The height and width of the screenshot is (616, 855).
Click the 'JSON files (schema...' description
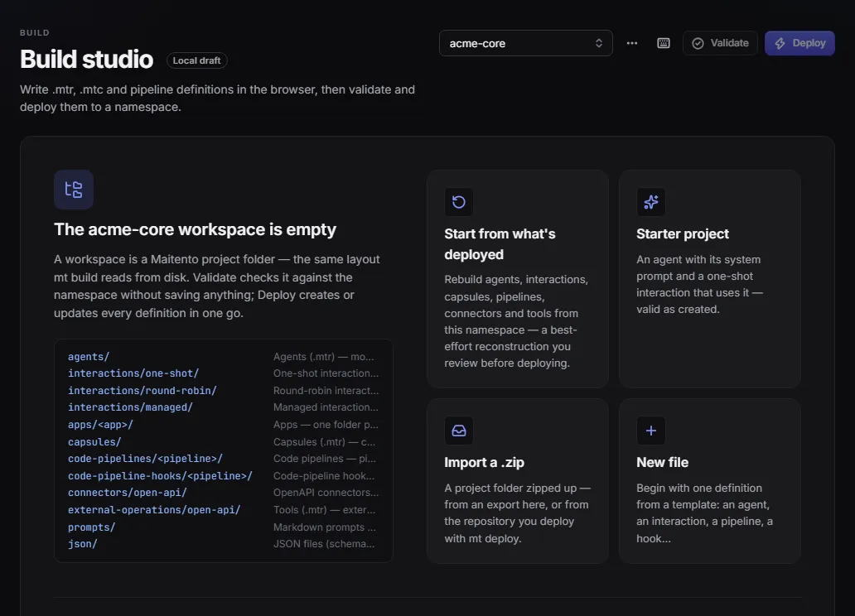tap(324, 543)
